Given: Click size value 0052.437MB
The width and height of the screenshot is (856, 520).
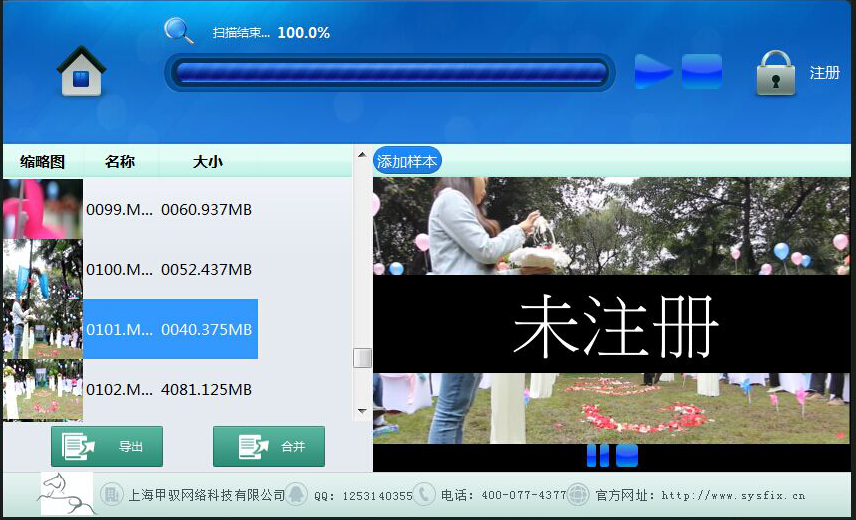Looking at the screenshot, I should pyautogui.click(x=206, y=270).
